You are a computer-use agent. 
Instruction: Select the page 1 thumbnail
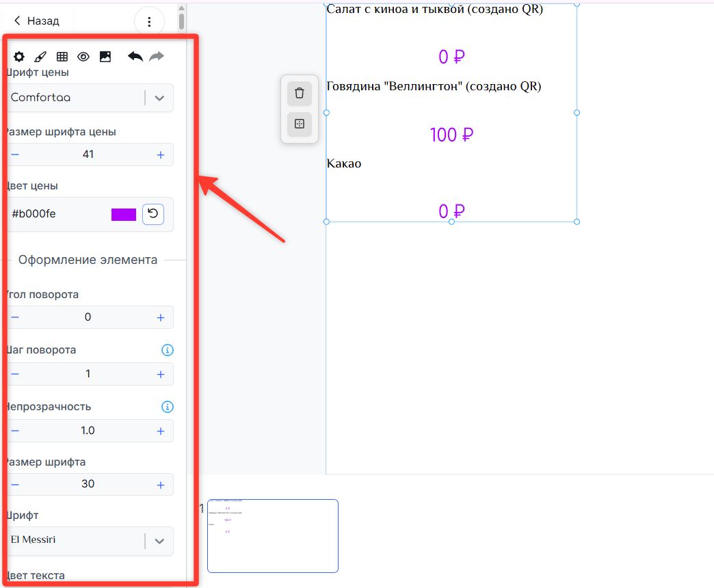(x=272, y=535)
